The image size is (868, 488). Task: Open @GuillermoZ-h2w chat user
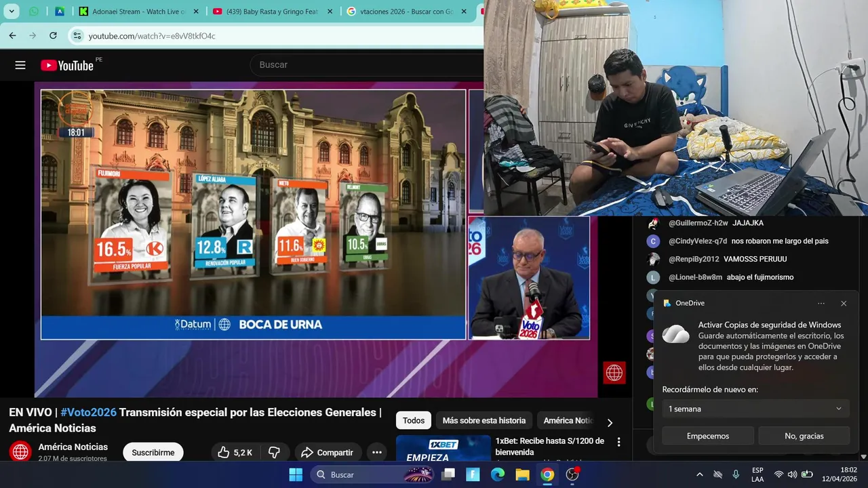698,223
